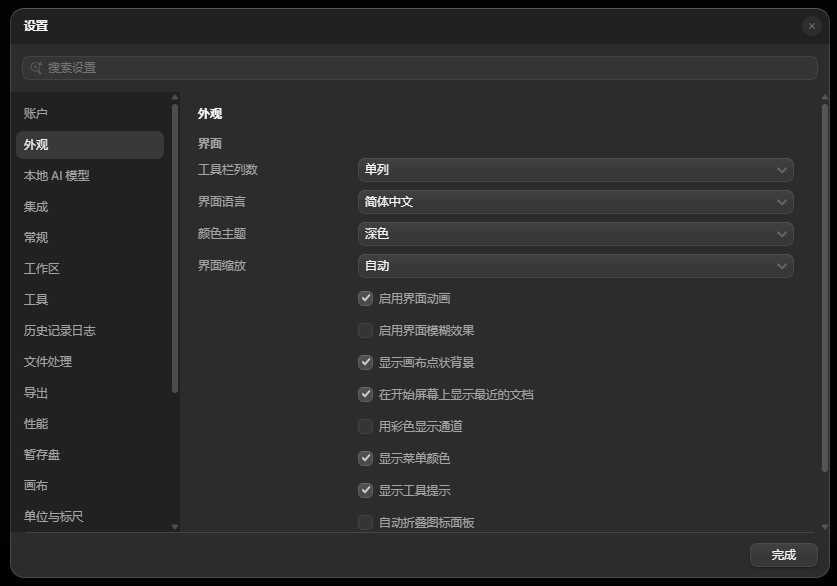Toggle 在开始屏幕上显示最近的文档 checkbox
This screenshot has height=586, width=837.
pyautogui.click(x=365, y=394)
